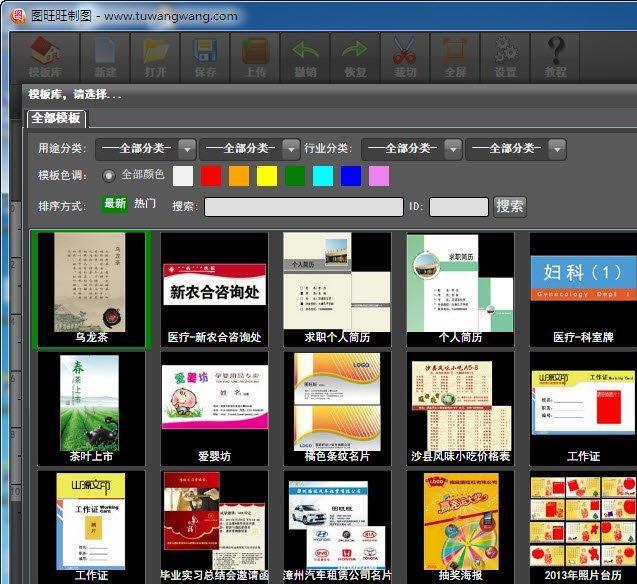Sort templates by 最新
Viewport: 637px width, 584px height.
[115, 203]
